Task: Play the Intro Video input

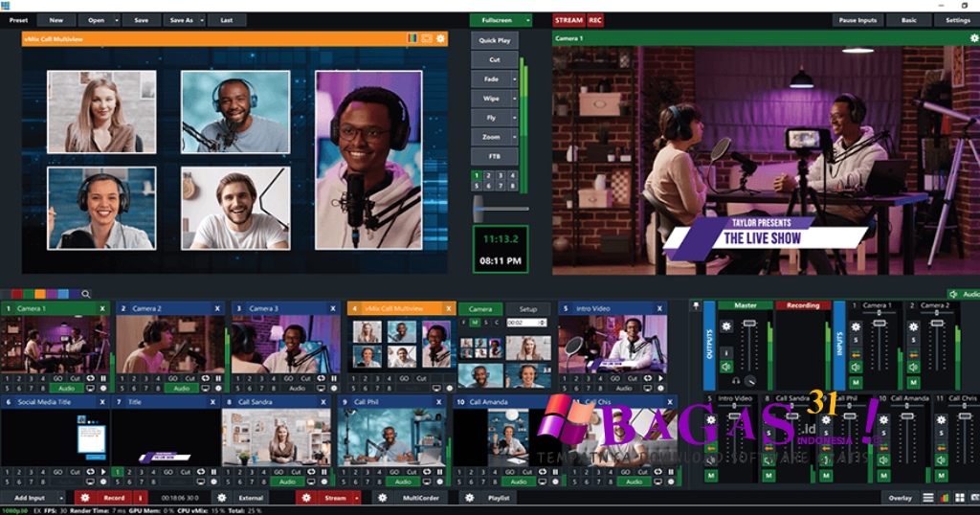Action: (x=660, y=379)
